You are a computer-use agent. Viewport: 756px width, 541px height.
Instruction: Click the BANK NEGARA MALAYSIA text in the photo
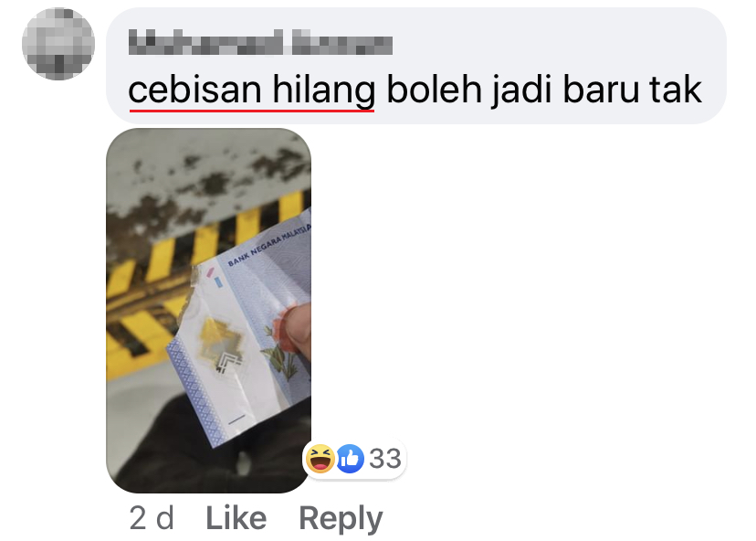269,244
